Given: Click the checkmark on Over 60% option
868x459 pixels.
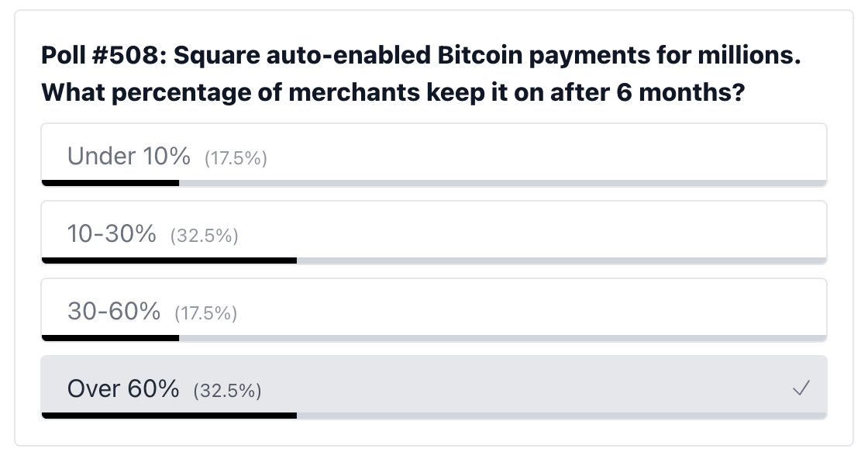Looking at the screenshot, I should point(801,388).
